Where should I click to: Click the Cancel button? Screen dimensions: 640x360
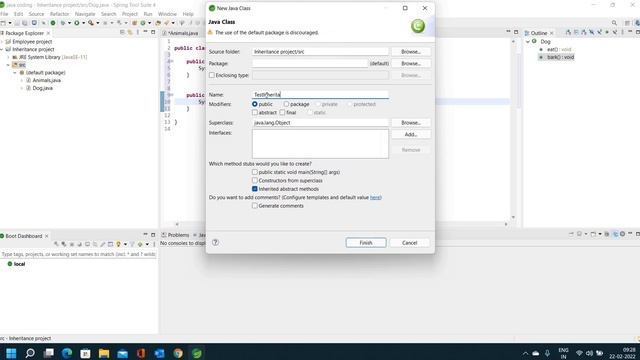click(x=409, y=242)
